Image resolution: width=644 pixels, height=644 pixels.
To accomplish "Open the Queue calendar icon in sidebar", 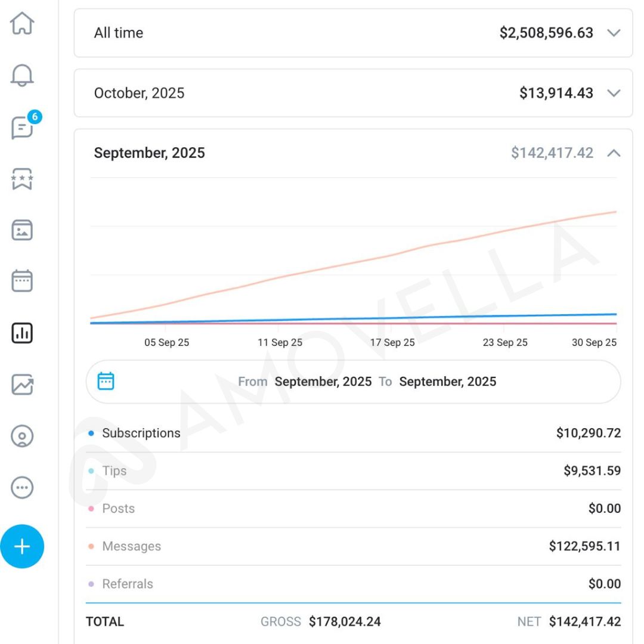I will click(22, 281).
